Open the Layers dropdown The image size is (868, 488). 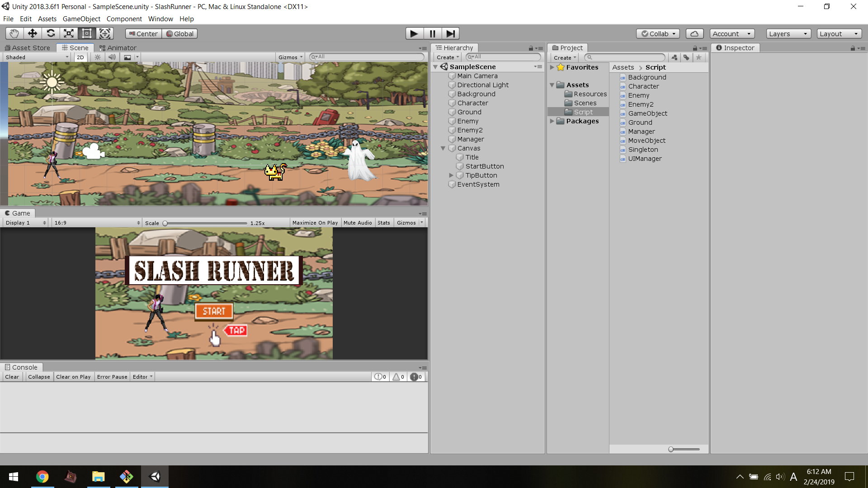pos(788,33)
